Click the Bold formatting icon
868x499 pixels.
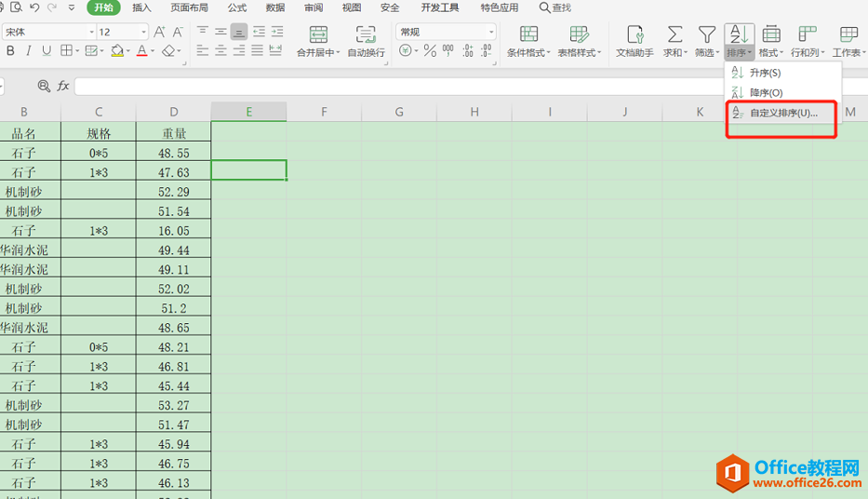(10, 51)
